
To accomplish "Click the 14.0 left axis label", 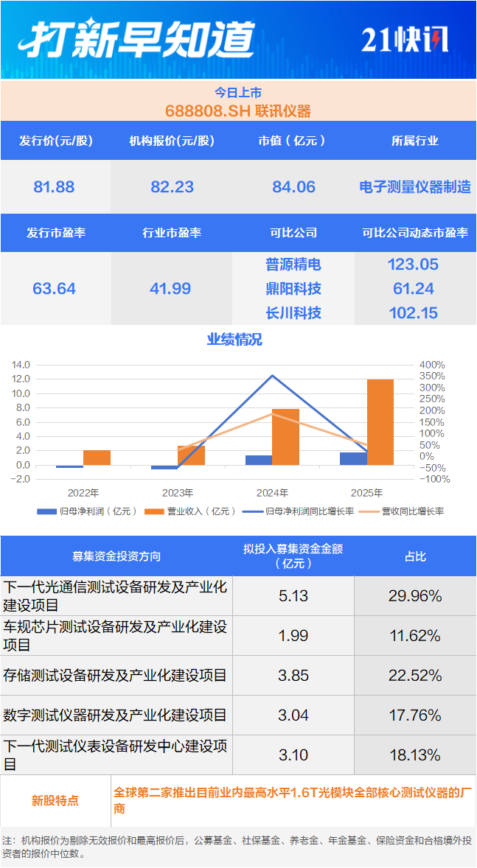I will 20,365.
